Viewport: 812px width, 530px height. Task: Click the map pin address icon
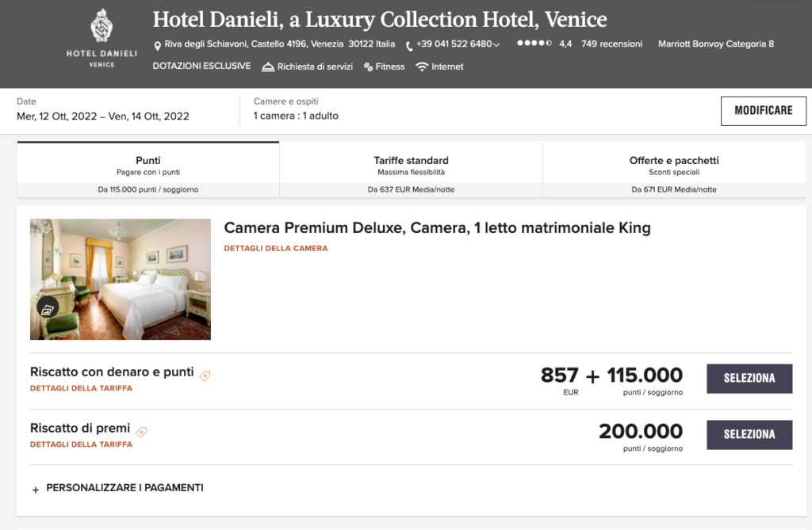[158, 45]
